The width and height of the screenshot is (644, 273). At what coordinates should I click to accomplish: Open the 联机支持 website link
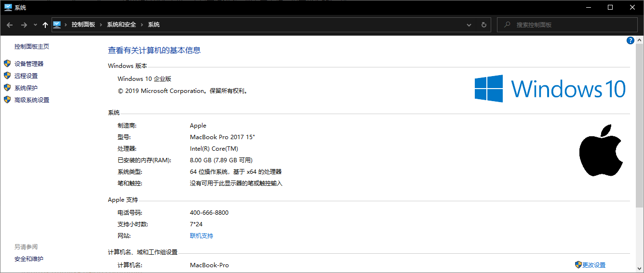pyautogui.click(x=201, y=236)
